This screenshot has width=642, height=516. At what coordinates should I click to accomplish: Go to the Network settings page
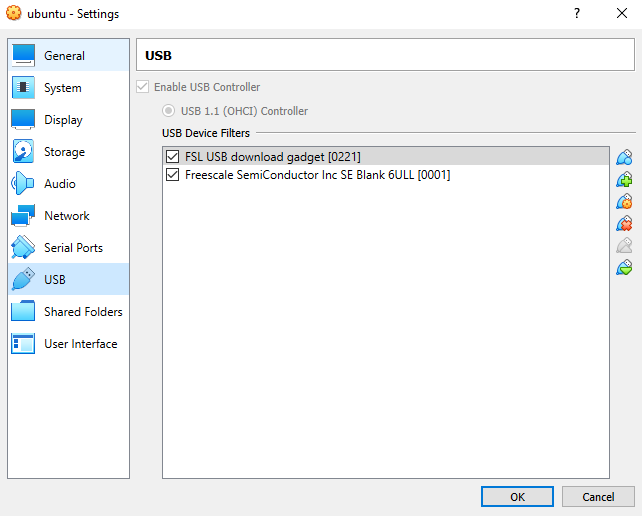66,216
